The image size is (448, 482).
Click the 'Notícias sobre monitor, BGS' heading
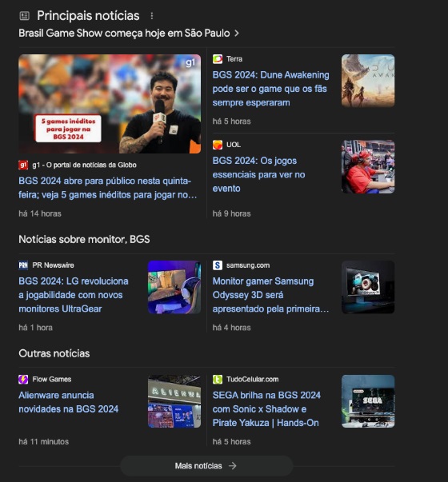(84, 240)
